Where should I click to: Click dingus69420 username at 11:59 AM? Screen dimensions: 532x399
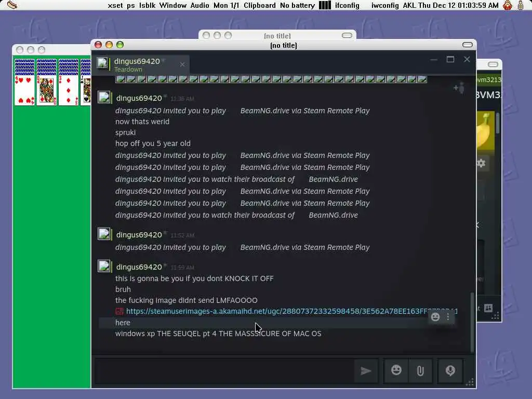(x=139, y=267)
